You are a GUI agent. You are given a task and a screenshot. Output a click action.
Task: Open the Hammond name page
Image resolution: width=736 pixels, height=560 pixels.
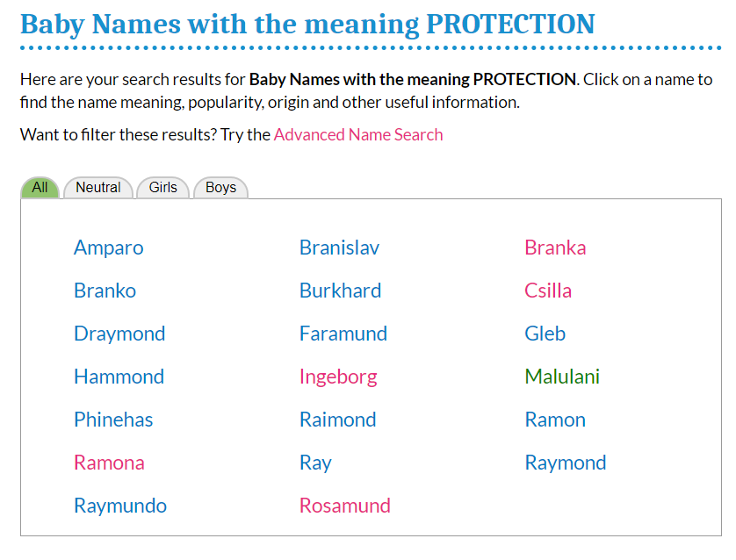119,377
